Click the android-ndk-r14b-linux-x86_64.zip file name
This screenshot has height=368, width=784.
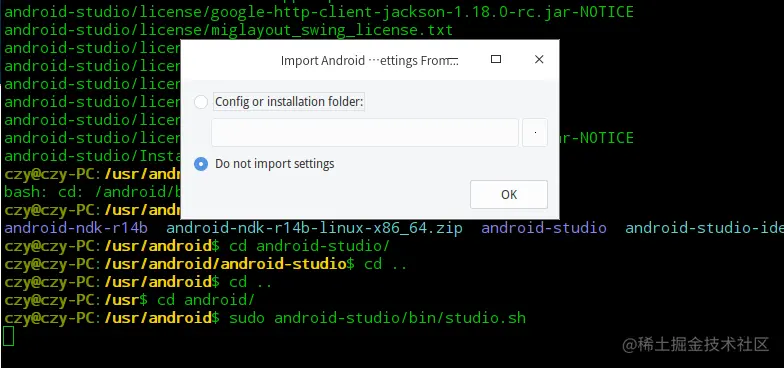point(314,228)
